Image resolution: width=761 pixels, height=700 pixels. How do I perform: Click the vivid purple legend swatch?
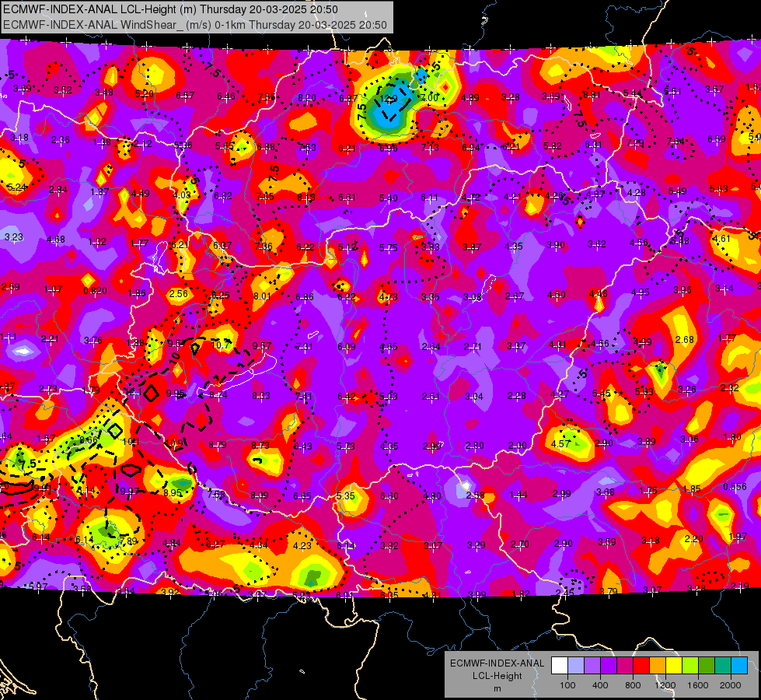coord(609,666)
